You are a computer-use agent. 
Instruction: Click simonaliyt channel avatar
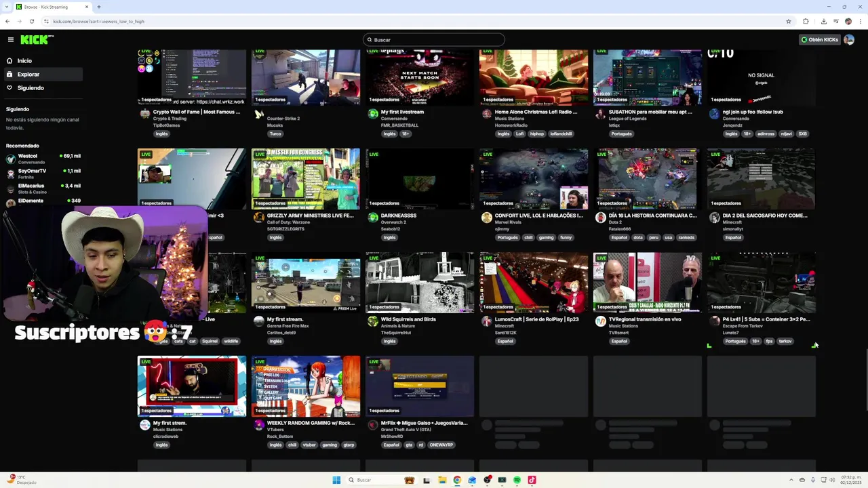pos(714,218)
